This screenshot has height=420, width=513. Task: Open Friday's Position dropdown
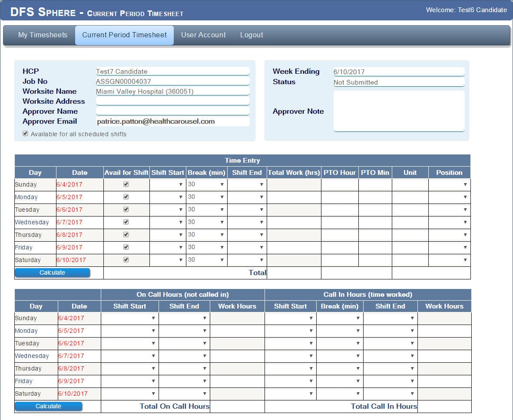coord(449,247)
